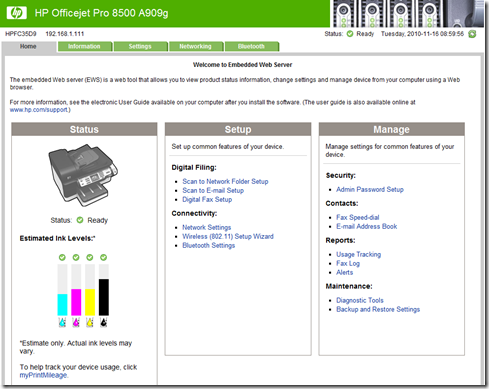Click the refresh icon beside the date
This screenshot has width=489, height=389.
pyautogui.click(x=472, y=34)
